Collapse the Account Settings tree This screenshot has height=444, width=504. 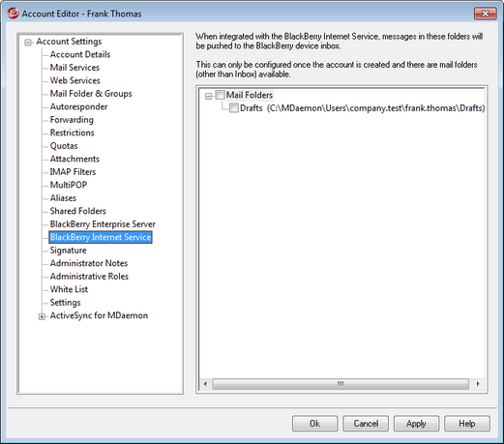(x=28, y=43)
